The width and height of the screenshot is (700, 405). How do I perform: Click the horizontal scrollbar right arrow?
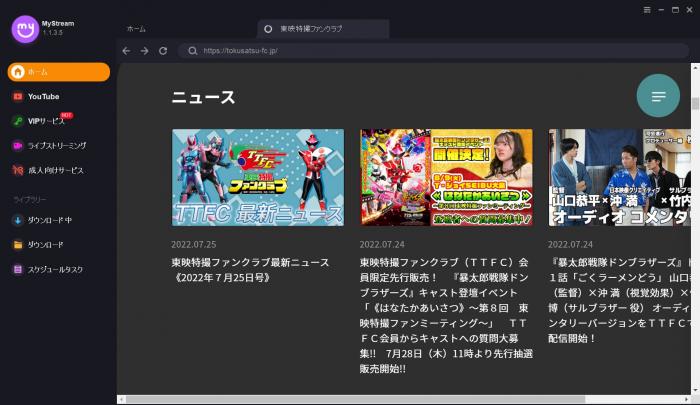(687, 399)
